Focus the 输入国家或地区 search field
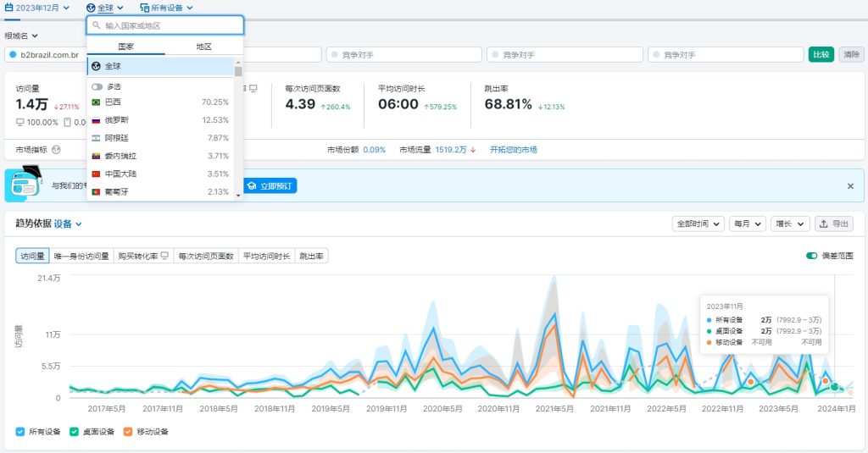This screenshot has width=868, height=453. pyautogui.click(x=165, y=25)
